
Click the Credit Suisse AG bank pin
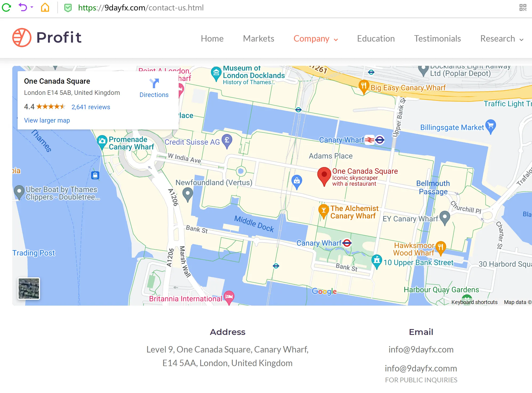(227, 141)
